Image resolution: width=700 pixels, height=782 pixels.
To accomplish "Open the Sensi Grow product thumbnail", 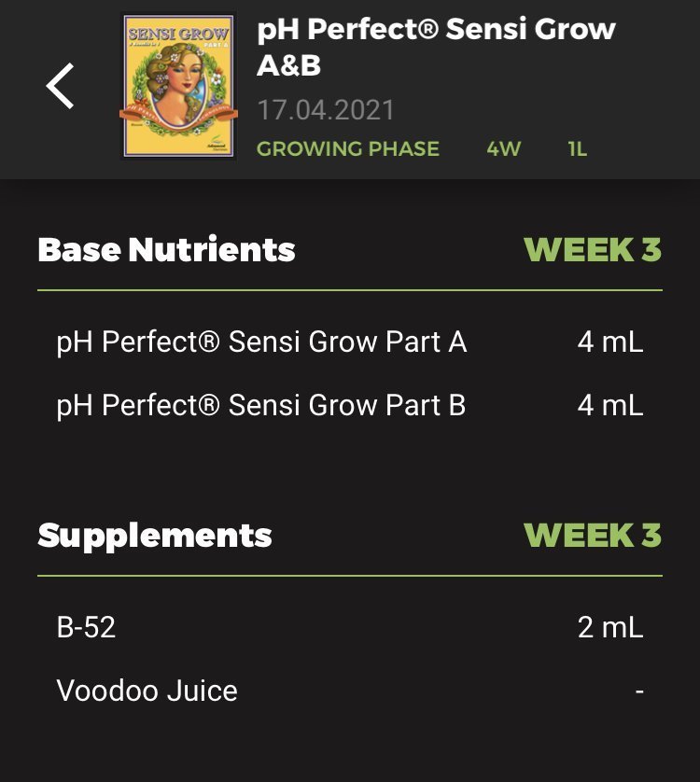I will pos(179,86).
